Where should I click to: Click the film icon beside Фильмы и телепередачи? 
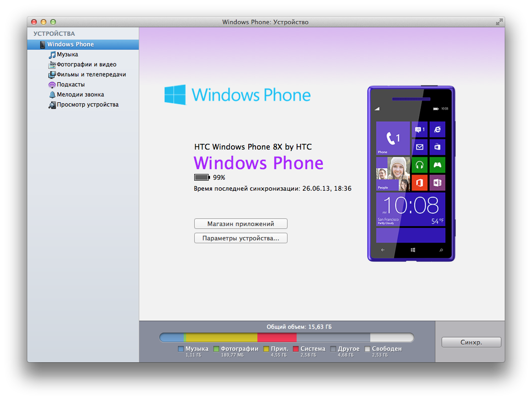tap(52, 75)
